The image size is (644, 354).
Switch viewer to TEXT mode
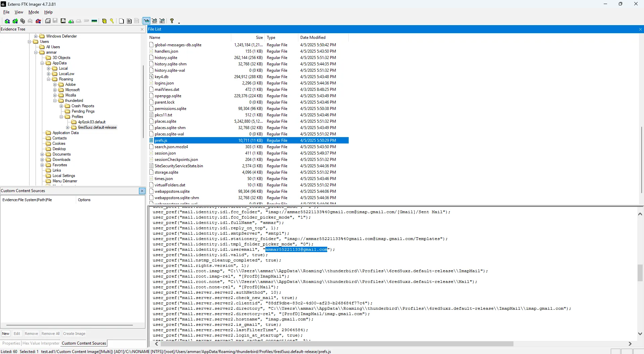click(154, 21)
